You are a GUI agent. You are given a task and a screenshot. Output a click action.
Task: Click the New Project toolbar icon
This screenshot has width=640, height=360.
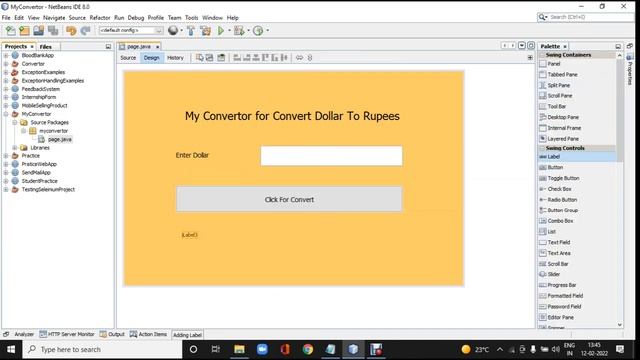tap(24, 31)
